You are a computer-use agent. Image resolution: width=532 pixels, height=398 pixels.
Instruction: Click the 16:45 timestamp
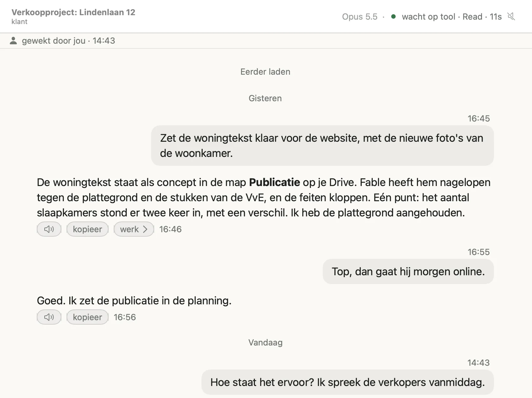(479, 119)
